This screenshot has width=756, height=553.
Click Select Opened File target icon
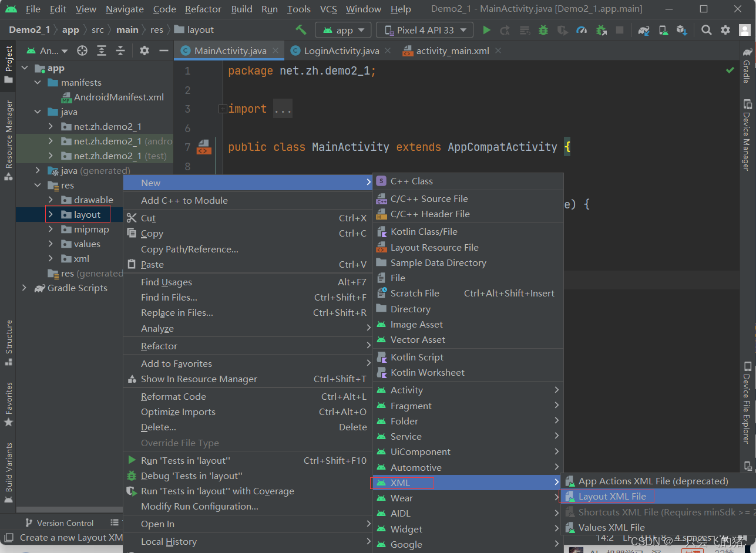pos(82,51)
